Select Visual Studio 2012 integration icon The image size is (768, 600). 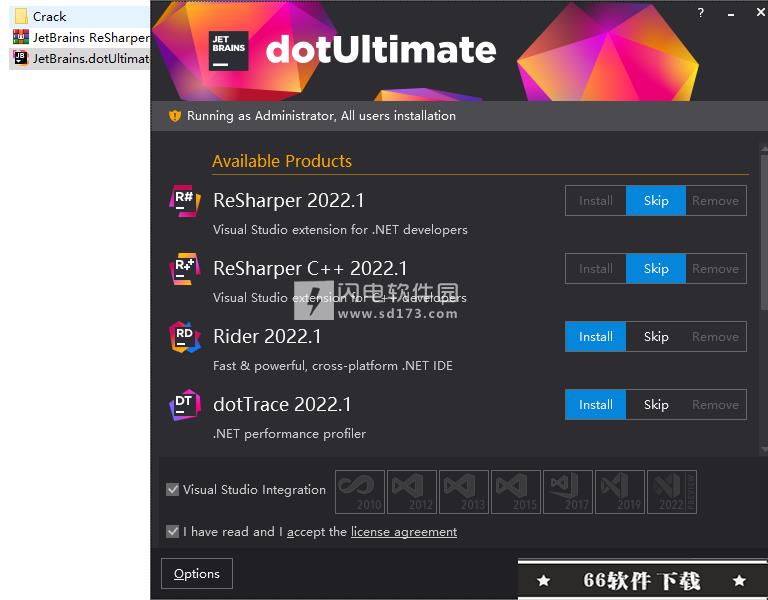coord(412,492)
